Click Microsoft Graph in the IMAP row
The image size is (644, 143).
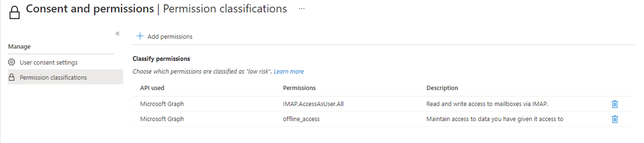click(162, 104)
